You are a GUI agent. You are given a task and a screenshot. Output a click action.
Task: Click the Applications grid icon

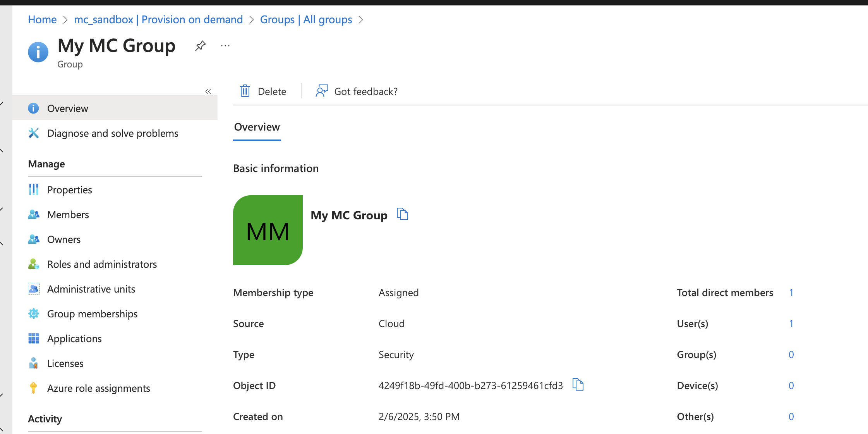[x=34, y=338]
